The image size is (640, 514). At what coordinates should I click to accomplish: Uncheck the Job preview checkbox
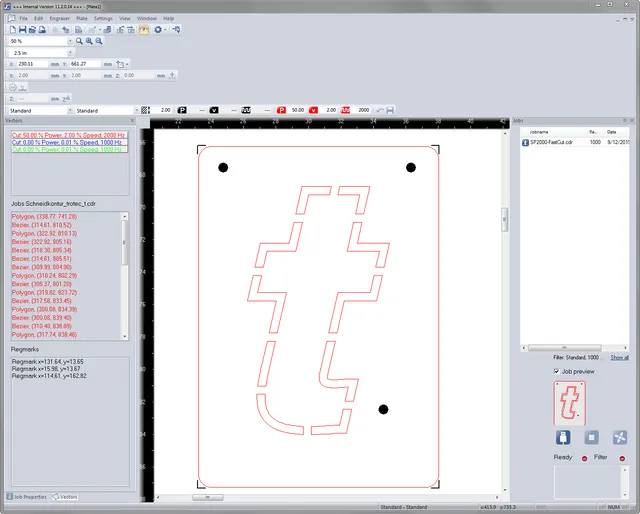[557, 371]
